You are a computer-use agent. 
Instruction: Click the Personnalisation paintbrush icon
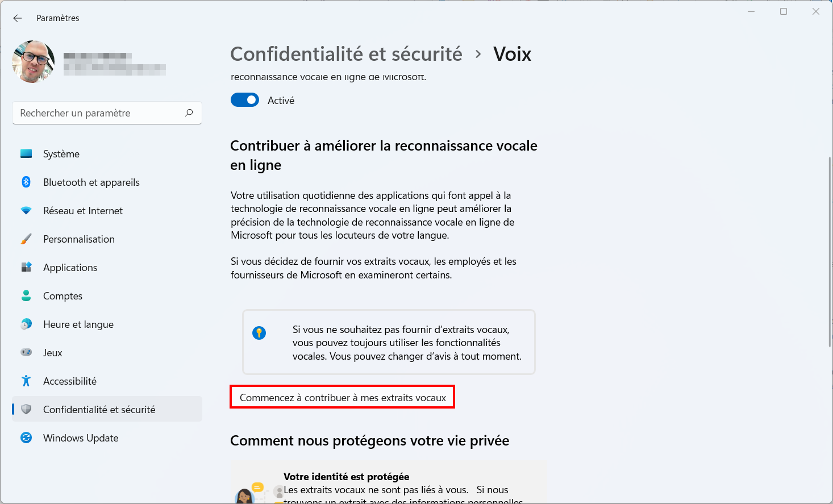click(x=26, y=239)
